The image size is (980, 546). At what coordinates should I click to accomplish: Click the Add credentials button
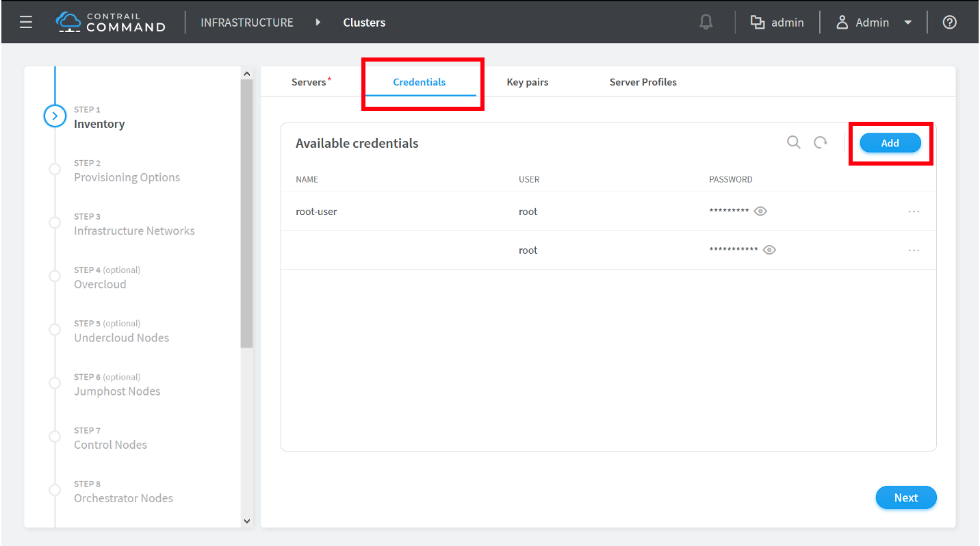890,143
